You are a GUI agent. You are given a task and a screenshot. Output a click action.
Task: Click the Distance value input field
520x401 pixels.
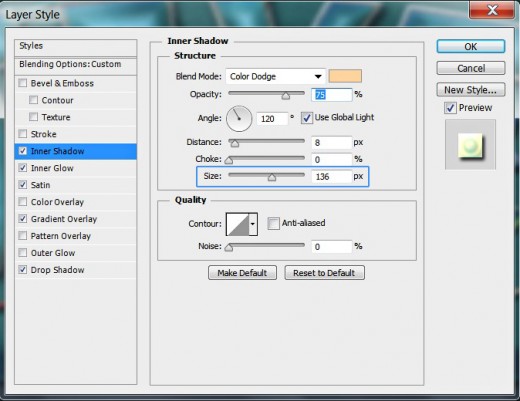point(331,143)
